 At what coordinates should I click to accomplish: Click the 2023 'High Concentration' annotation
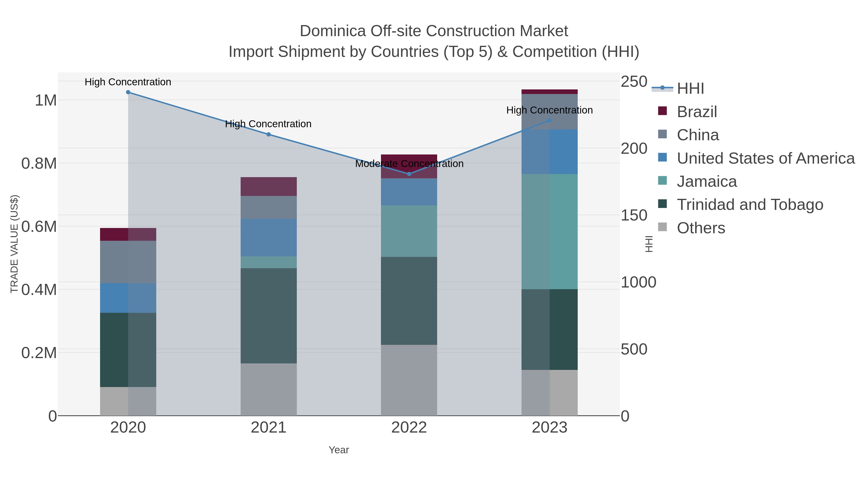(549, 110)
